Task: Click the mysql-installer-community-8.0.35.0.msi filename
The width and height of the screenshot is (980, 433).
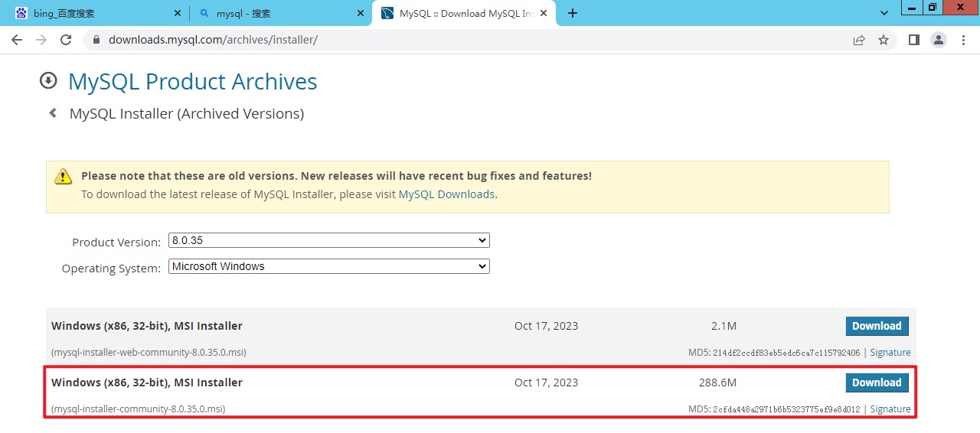Action: click(138, 409)
